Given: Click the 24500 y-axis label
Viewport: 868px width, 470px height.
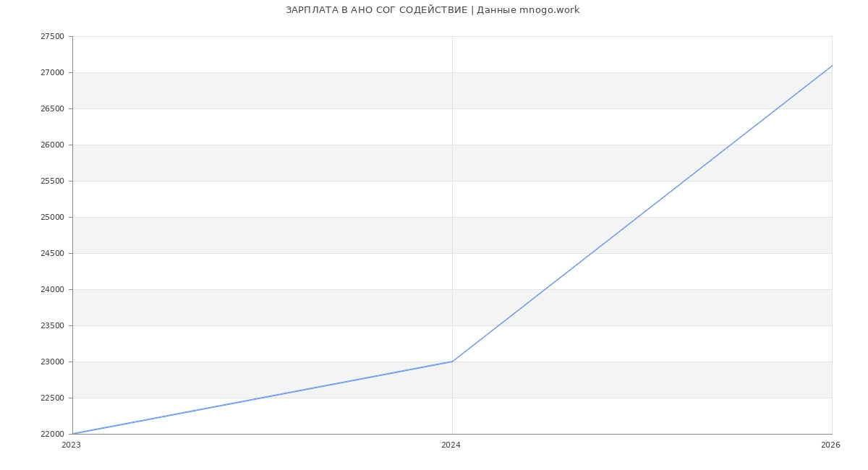Looking at the screenshot, I should pyautogui.click(x=52, y=253).
